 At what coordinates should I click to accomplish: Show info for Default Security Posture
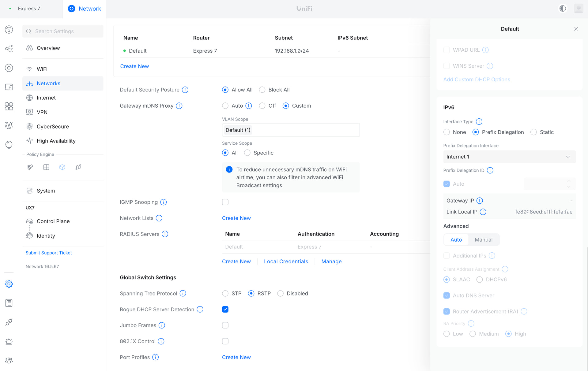point(185,90)
